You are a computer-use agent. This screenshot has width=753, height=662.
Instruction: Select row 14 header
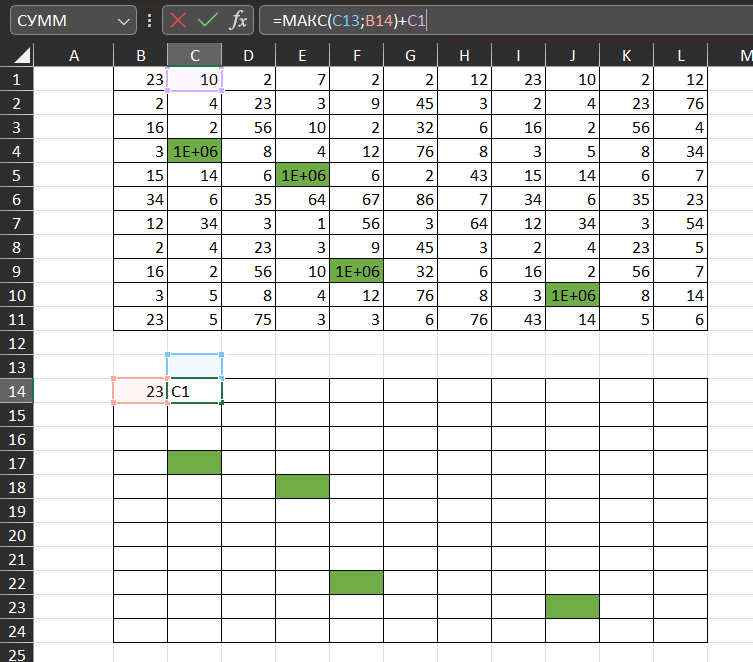pyautogui.click(x=17, y=391)
